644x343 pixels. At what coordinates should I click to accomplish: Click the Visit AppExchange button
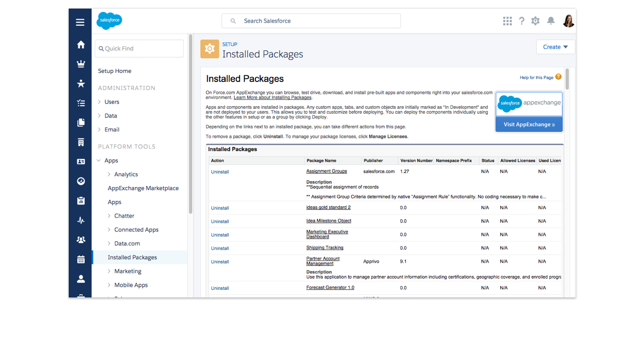click(x=529, y=124)
